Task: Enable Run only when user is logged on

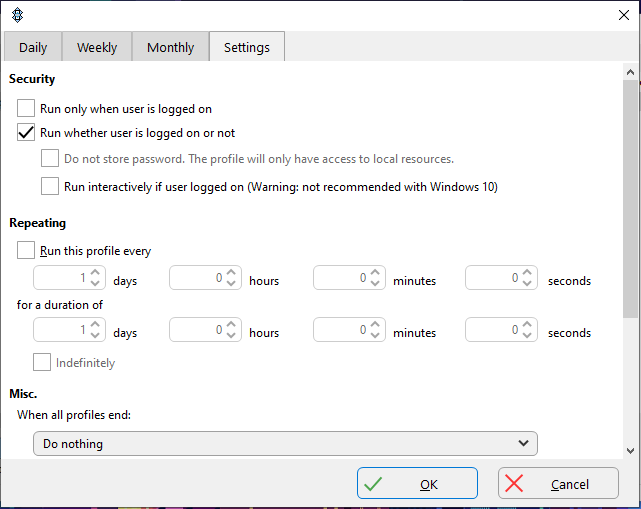Action: click(26, 109)
